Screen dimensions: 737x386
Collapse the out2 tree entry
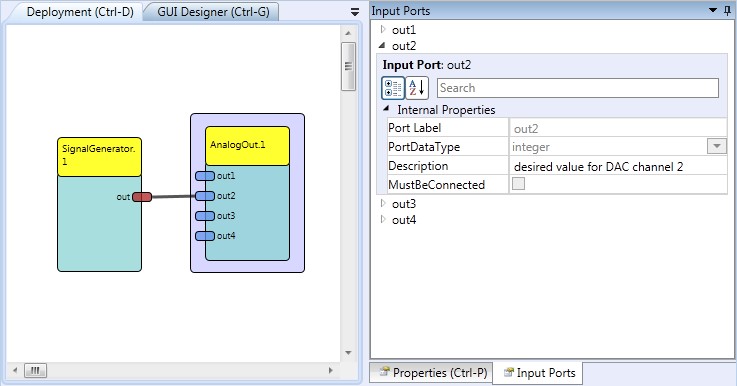pos(382,46)
